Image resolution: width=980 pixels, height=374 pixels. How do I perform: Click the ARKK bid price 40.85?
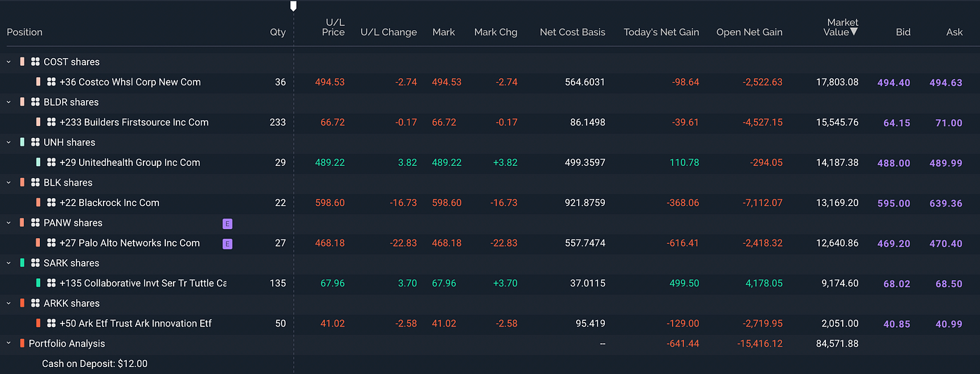(897, 324)
